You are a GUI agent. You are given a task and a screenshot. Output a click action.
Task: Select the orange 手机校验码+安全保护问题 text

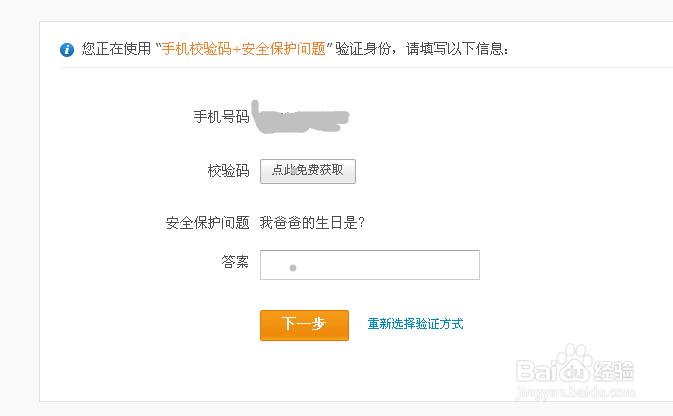[243, 49]
